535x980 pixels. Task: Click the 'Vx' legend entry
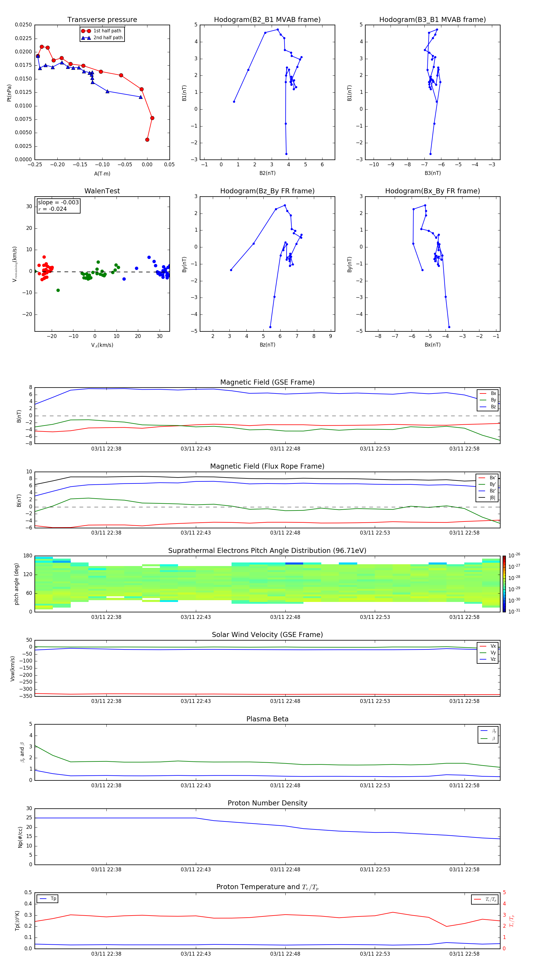point(488,646)
